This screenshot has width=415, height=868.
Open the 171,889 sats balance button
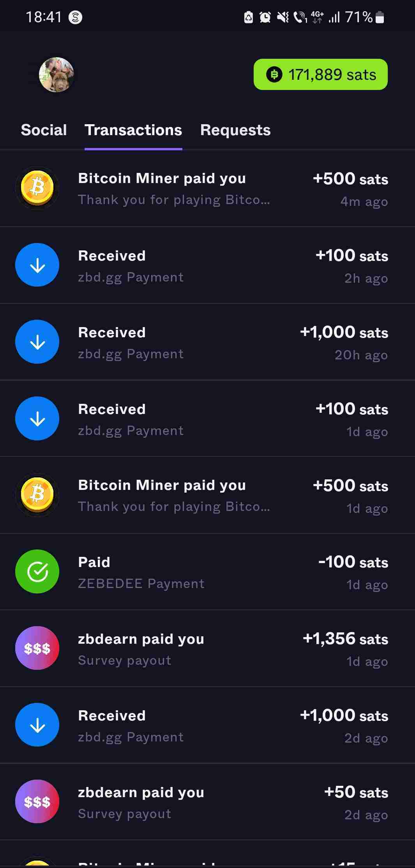(x=320, y=74)
